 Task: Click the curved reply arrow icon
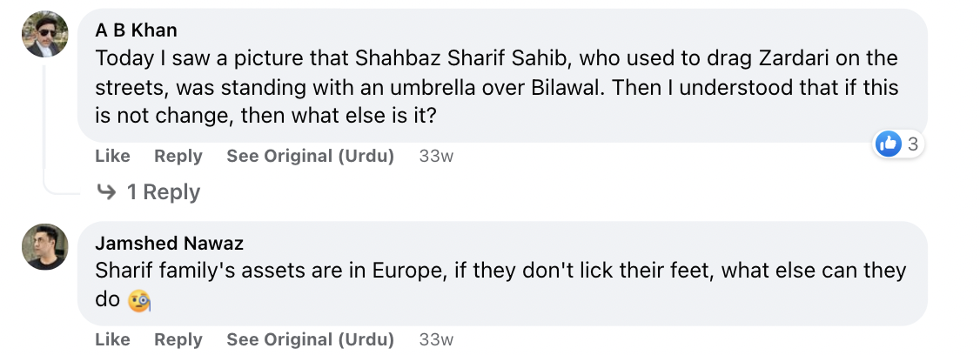pyautogui.click(x=106, y=192)
